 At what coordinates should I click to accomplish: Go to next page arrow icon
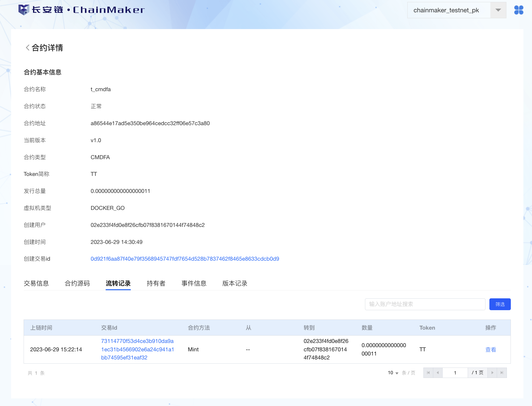[492, 373]
